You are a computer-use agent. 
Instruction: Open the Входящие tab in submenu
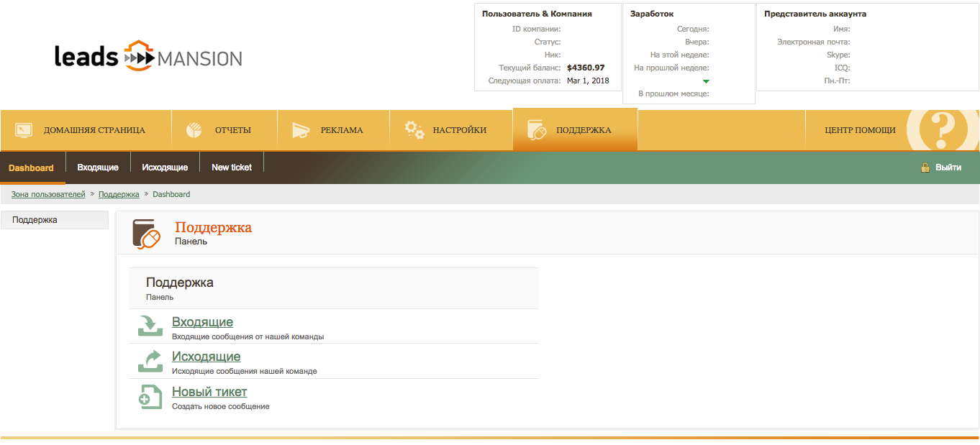98,168
